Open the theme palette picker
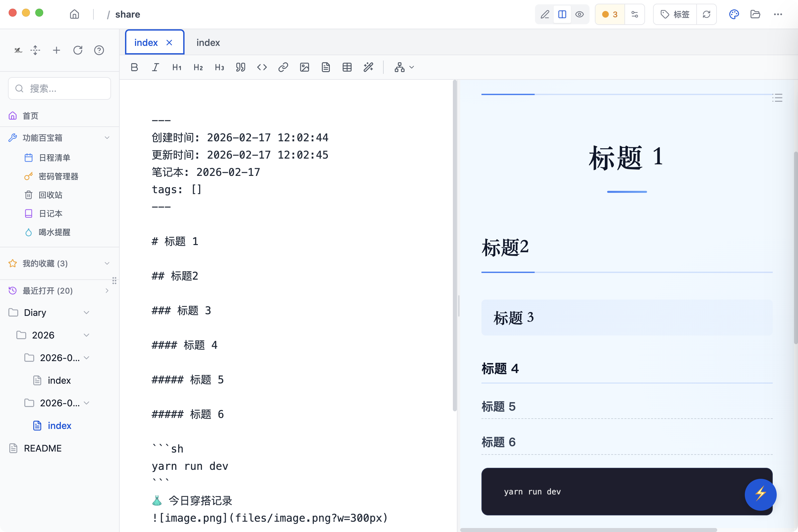798x532 pixels. tap(734, 14)
